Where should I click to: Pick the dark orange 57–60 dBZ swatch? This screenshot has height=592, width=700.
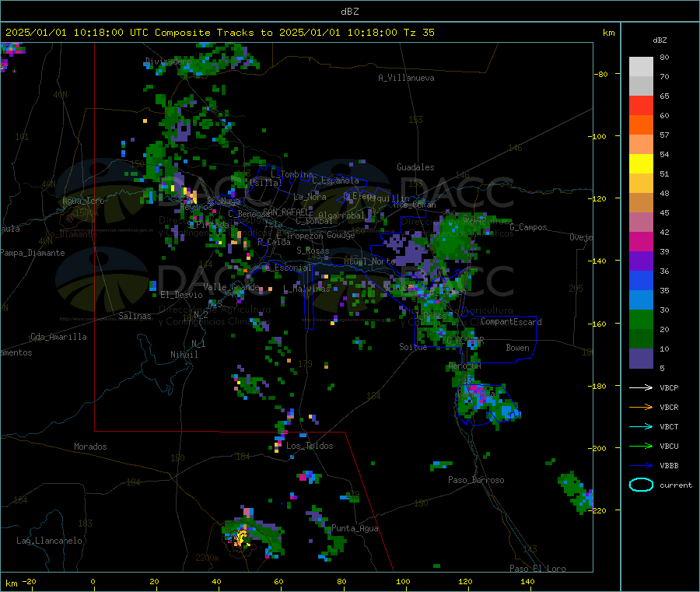641,125
